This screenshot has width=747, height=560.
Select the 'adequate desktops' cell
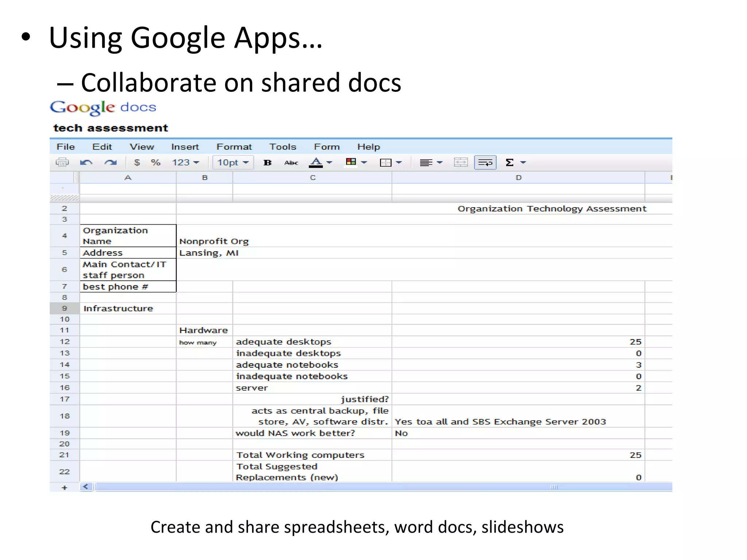(x=312, y=342)
